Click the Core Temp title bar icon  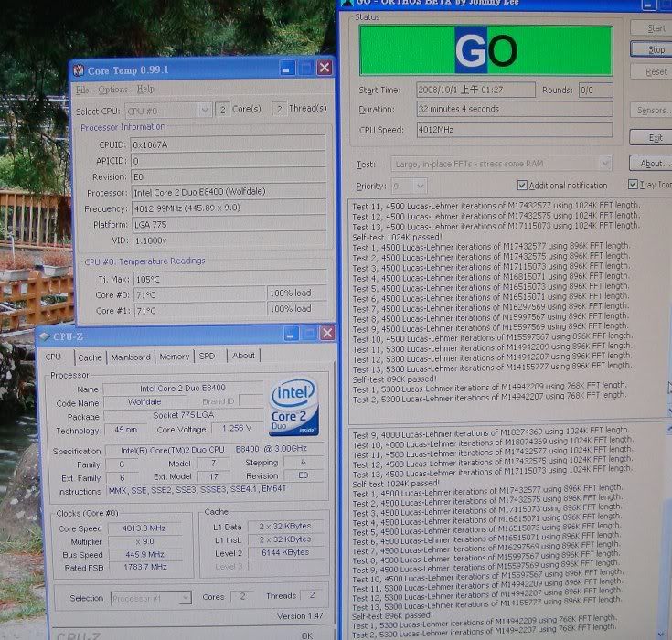[78, 70]
